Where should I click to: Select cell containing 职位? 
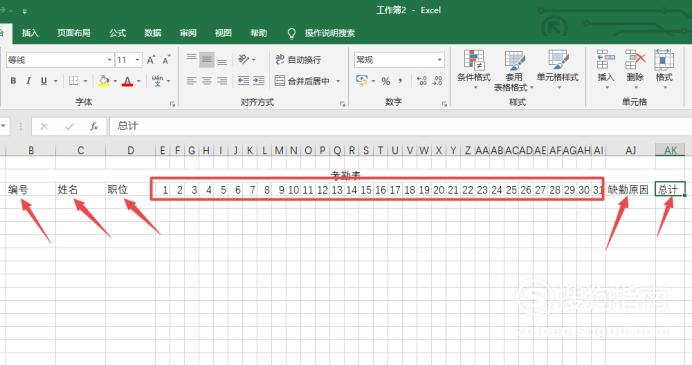coord(131,190)
